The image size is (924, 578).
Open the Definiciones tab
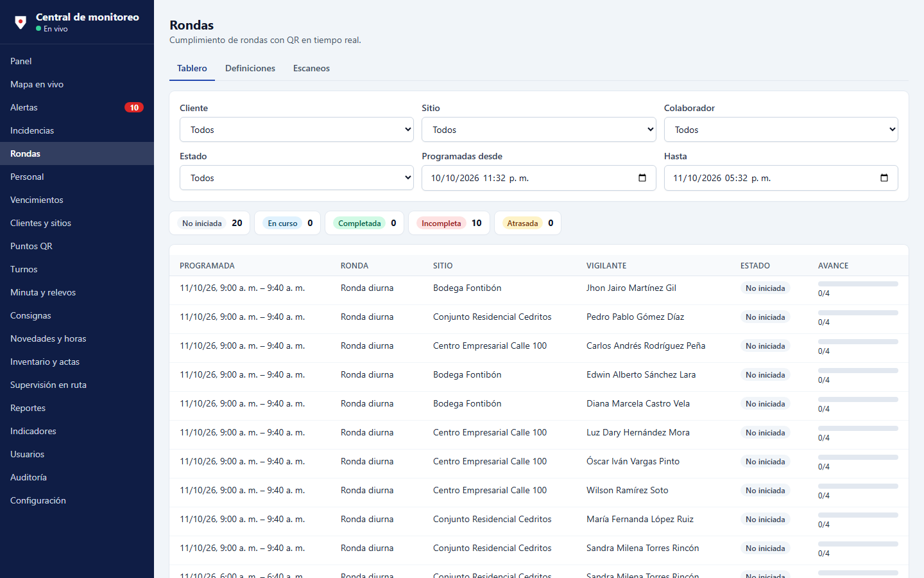tap(250, 68)
